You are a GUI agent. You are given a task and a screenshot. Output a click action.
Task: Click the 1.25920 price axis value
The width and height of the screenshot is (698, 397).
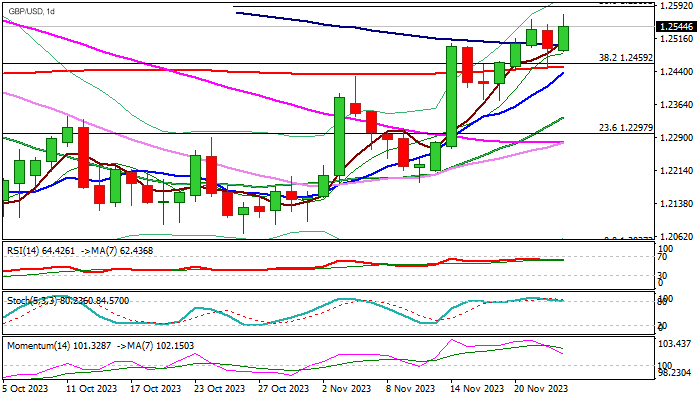[676, 6]
